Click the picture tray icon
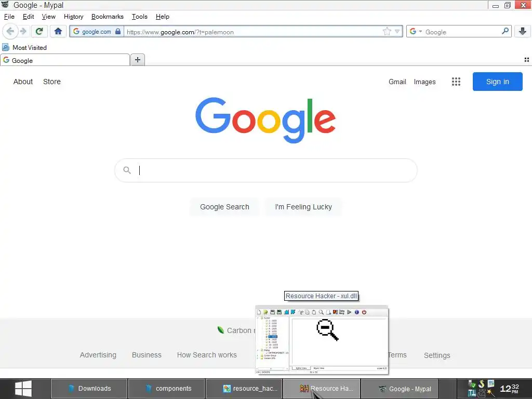Image resolution: width=532 pixels, height=399 pixels. (x=491, y=384)
